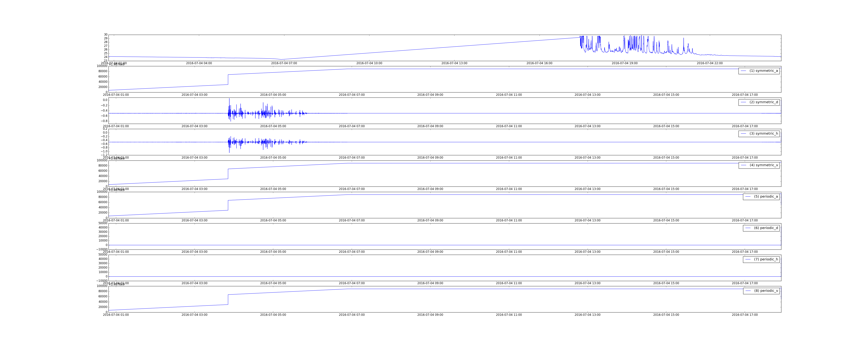Image resolution: width=868 pixels, height=347 pixels.
Task: Click top plot's "2016-07-04 16:00" tick label
Action: [539, 63]
